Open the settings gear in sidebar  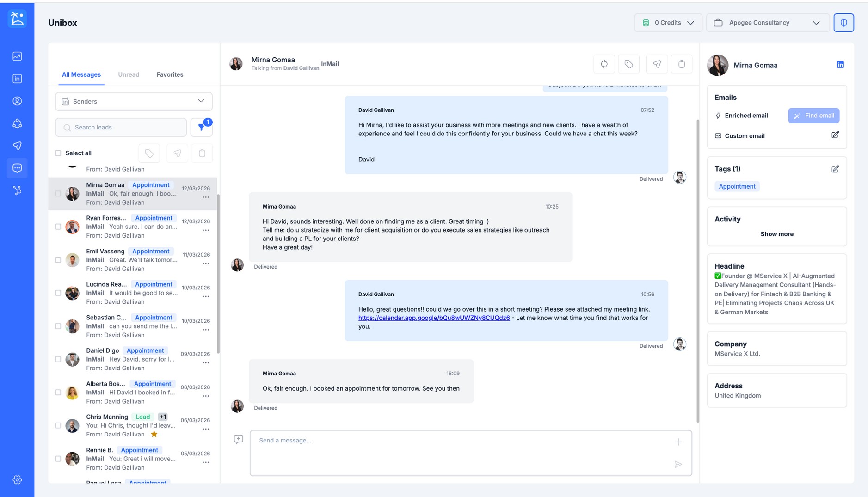point(17,480)
